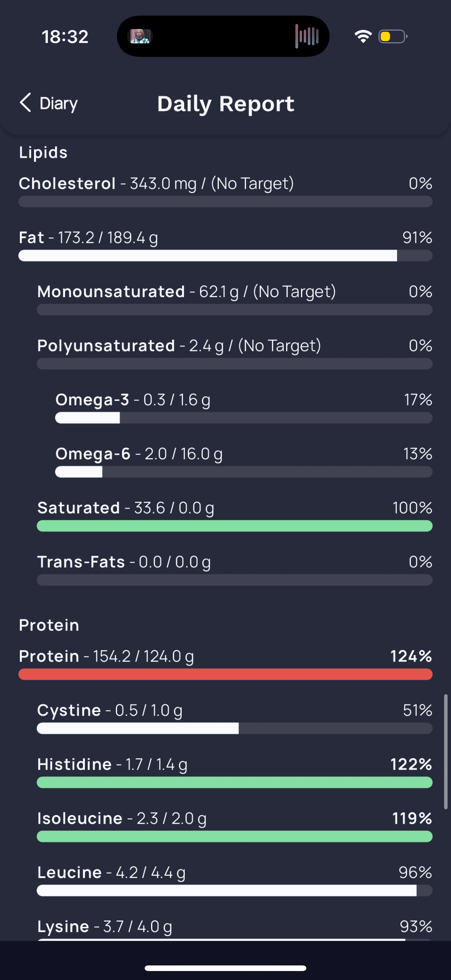The width and height of the screenshot is (451, 980).
Task: Click the green Saturated progress bar
Action: click(234, 526)
